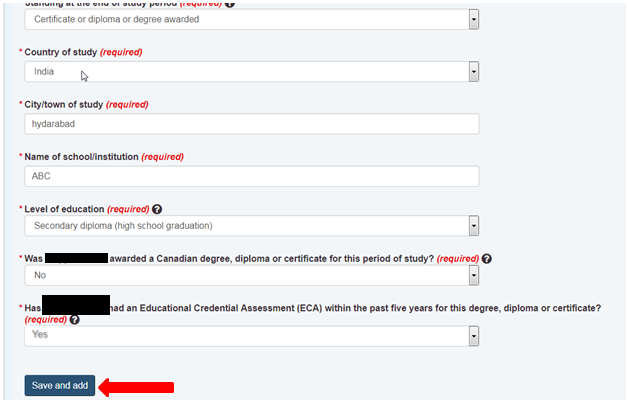627x400 pixels.
Task: Expand the Standing at end of study dropdown arrow
Action: (473, 19)
